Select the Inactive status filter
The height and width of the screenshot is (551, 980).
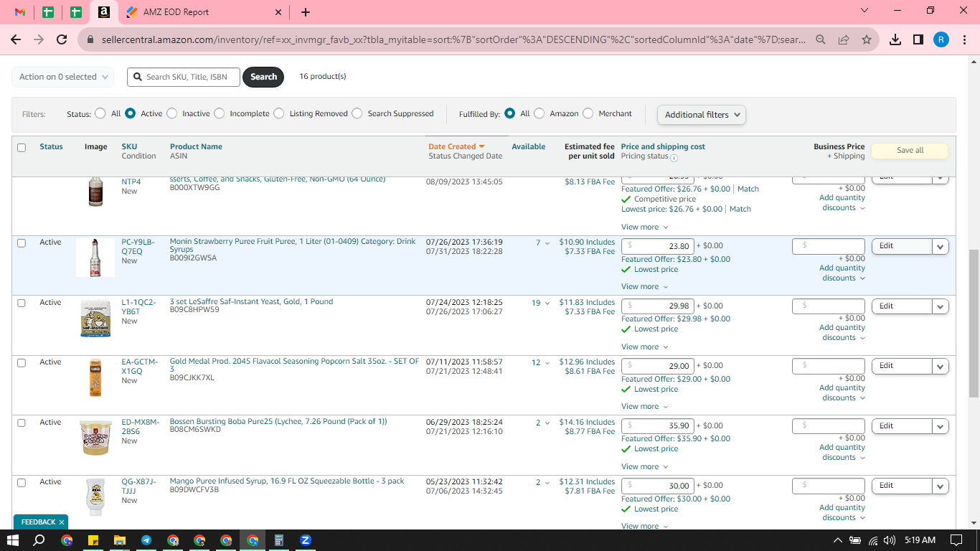171,113
